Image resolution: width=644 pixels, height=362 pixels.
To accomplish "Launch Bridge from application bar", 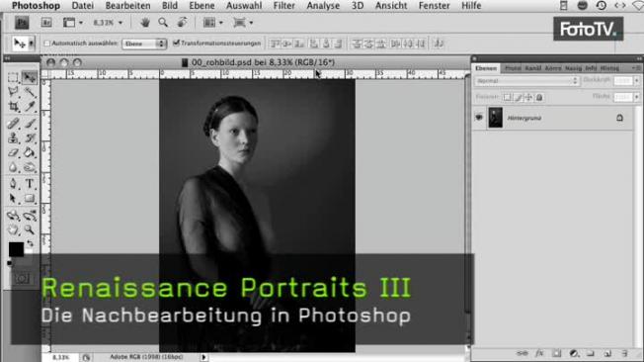I will pyautogui.click(x=46, y=23).
